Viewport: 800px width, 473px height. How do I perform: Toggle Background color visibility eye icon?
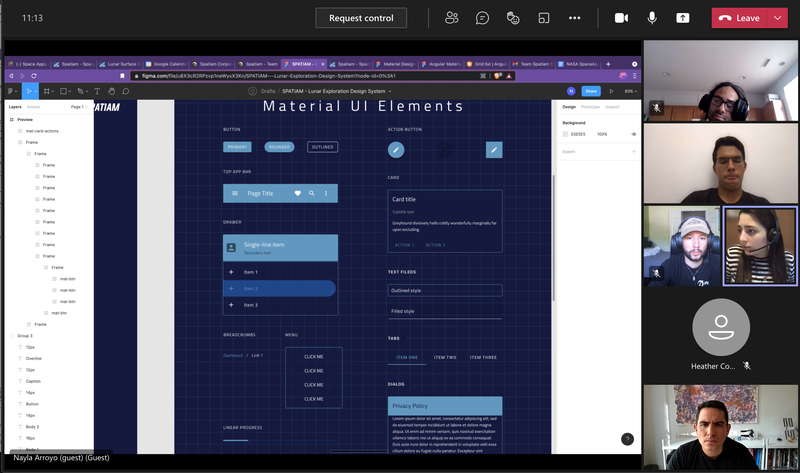(633, 133)
